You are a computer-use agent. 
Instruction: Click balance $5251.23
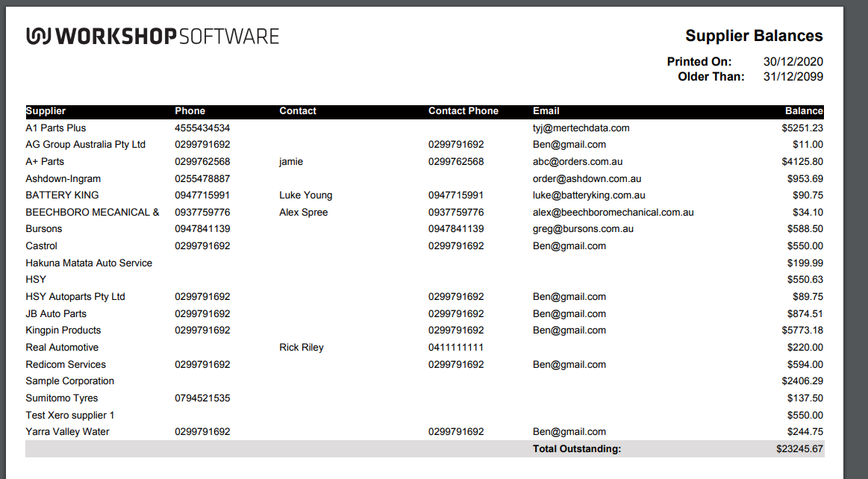pyautogui.click(x=802, y=128)
